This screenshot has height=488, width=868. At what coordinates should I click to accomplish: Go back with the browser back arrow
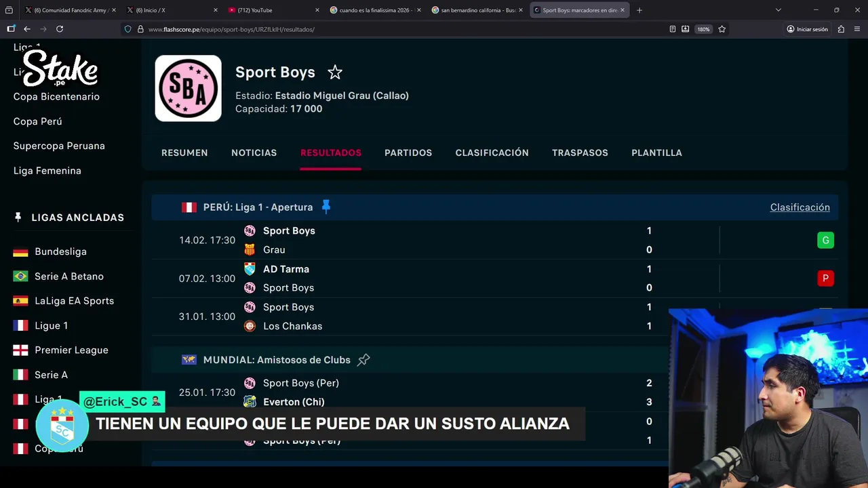click(27, 29)
